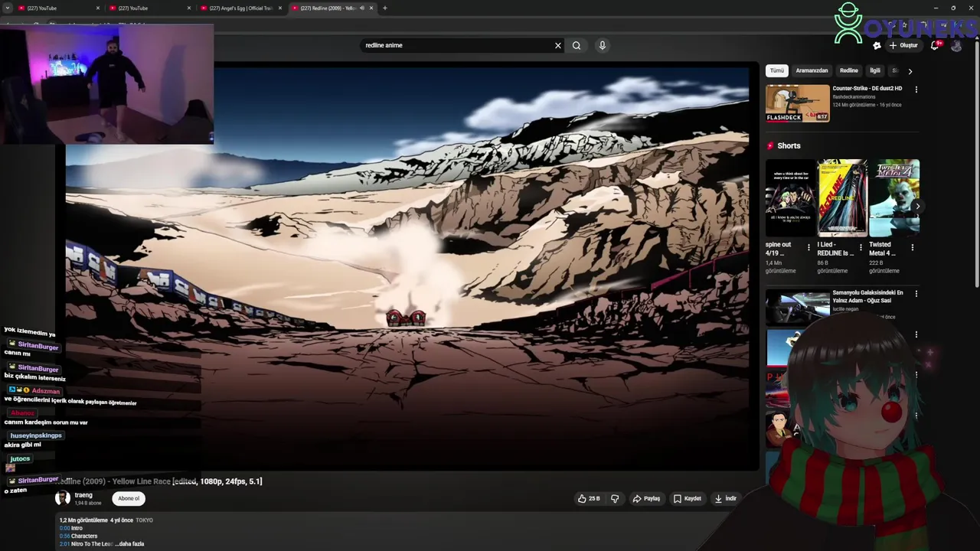980x551 pixels.
Task: Subscribe with the Abone ol button
Action: (x=129, y=498)
